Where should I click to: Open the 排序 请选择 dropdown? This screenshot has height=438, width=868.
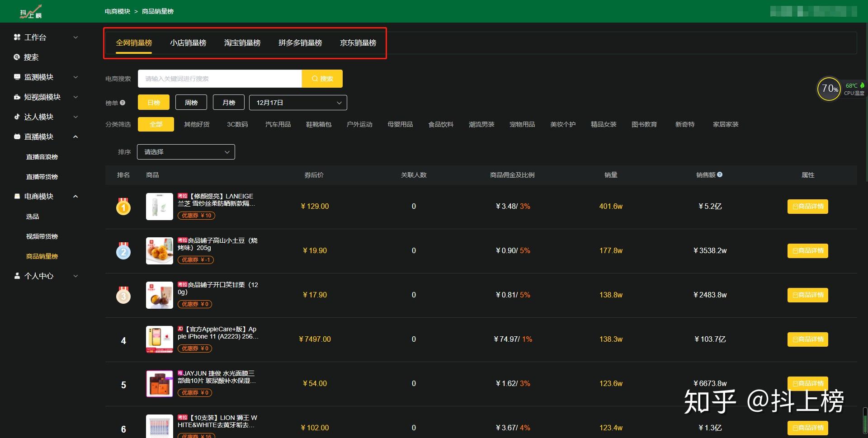point(186,152)
